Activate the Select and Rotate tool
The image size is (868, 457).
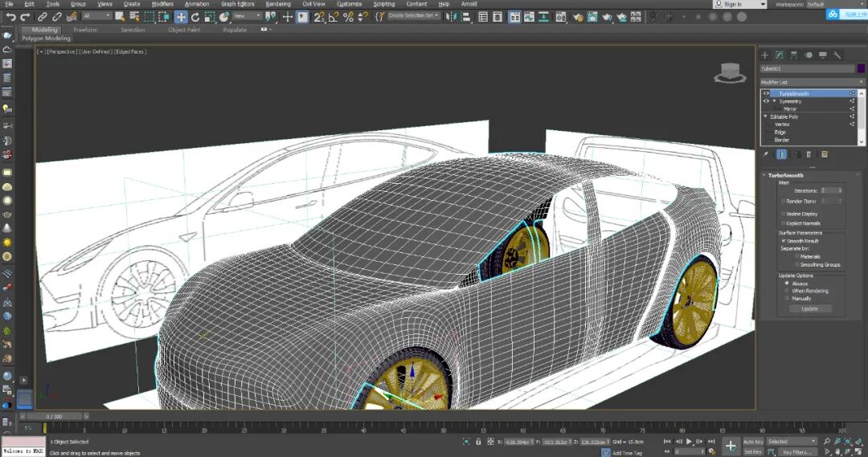(x=195, y=16)
